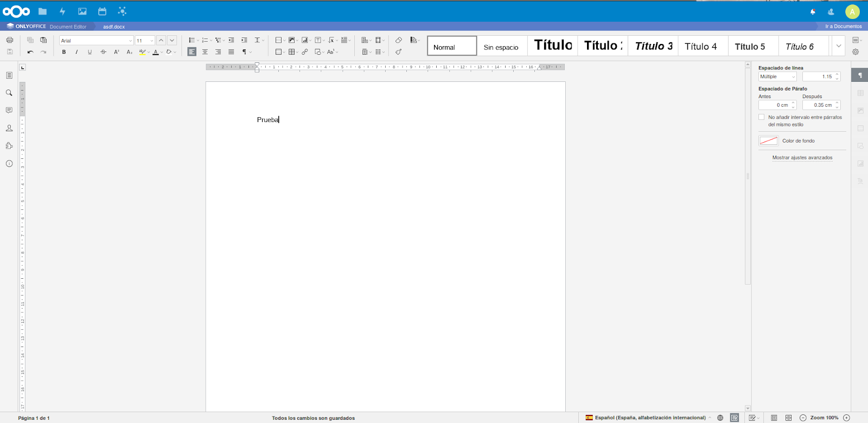Open the insert table dropdown

(293, 52)
